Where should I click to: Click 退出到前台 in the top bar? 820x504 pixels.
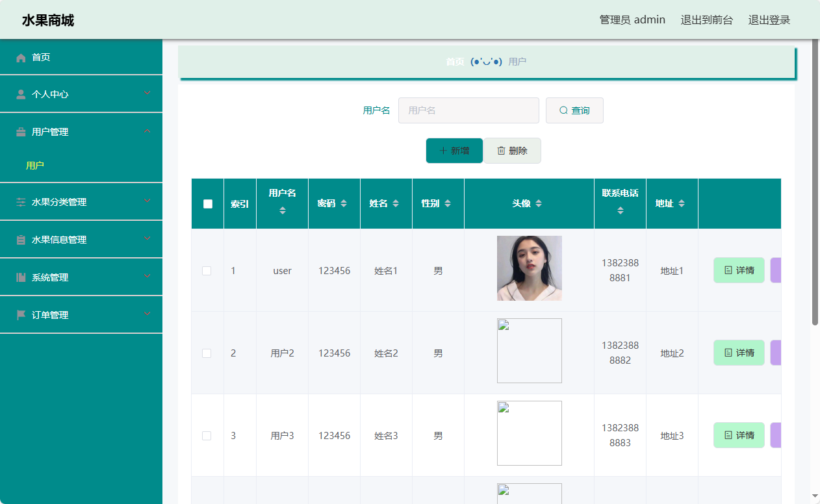706,19
